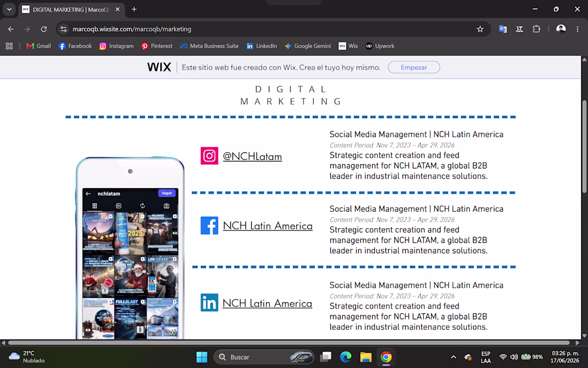Close the DIGITAL MARKETING tab

118,10
